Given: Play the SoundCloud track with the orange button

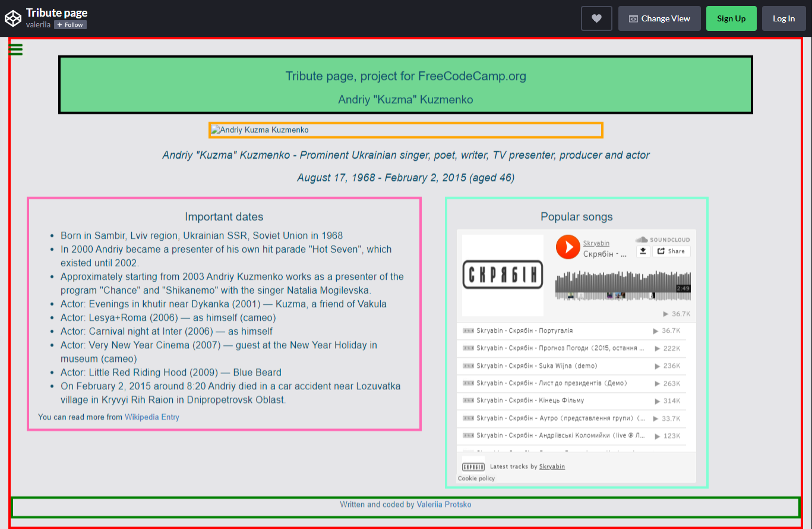Looking at the screenshot, I should (568, 247).
